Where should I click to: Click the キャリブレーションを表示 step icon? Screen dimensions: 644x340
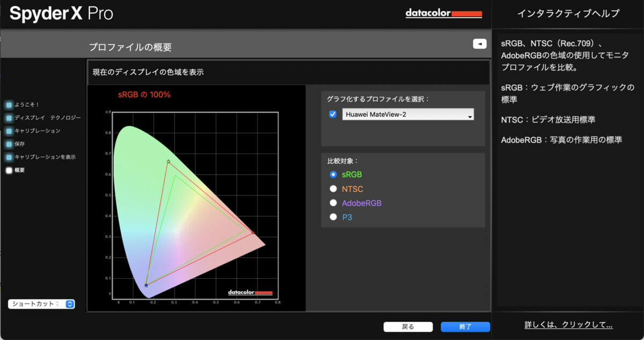[x=9, y=157]
